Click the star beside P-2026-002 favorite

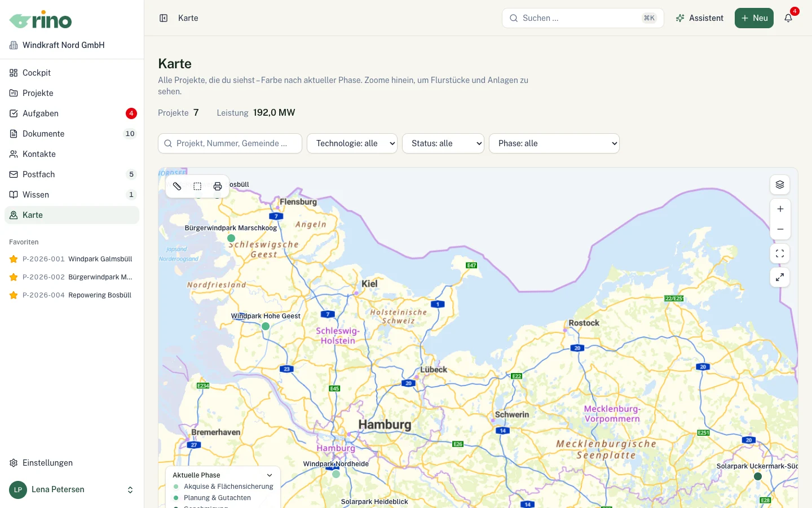[x=14, y=277]
